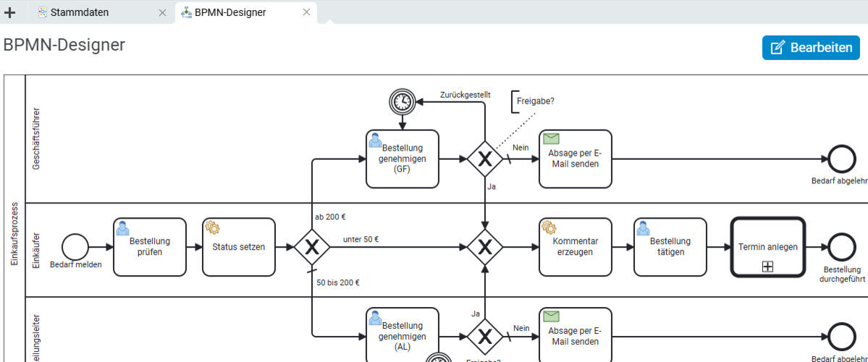Click the user icon on Bestellung genehmigen (GF)
This screenshot has width=868, height=362.
376,140
